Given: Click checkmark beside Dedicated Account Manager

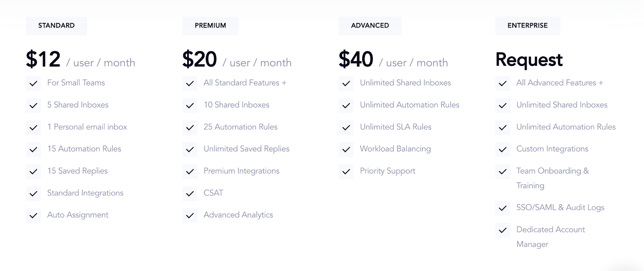Looking at the screenshot, I should click(502, 230).
